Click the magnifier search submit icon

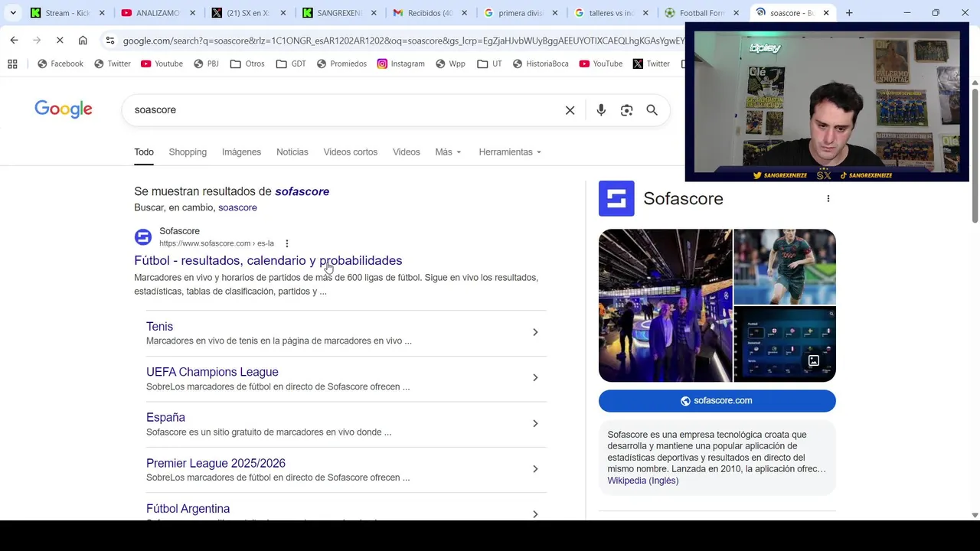(652, 110)
